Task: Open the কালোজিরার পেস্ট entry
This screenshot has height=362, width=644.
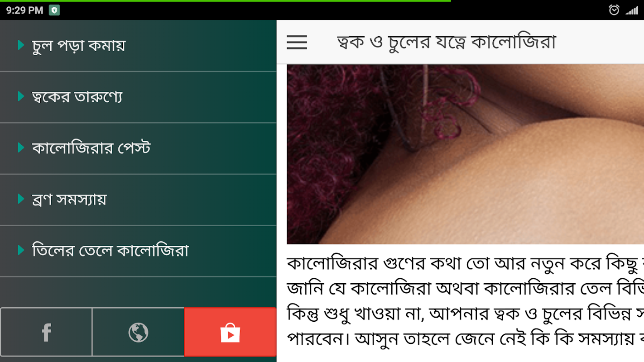Action: pyautogui.click(x=138, y=148)
